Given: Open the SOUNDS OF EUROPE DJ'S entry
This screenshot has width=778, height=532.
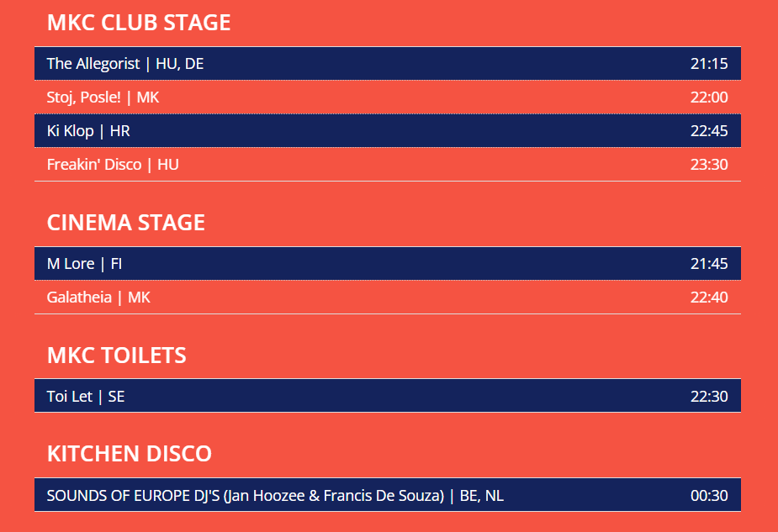Looking at the screenshot, I should pos(388,495).
